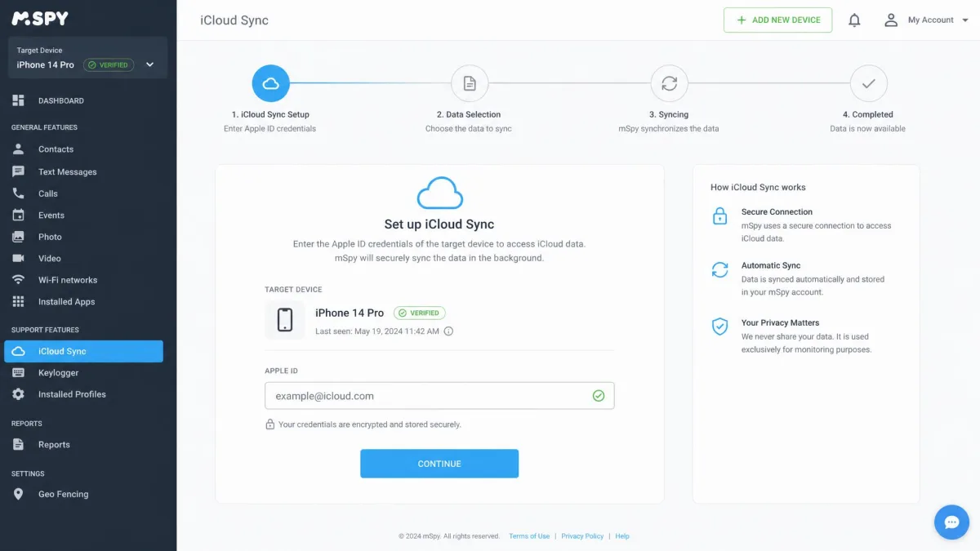
Task: Open the Video camera icon
Action: (x=18, y=258)
